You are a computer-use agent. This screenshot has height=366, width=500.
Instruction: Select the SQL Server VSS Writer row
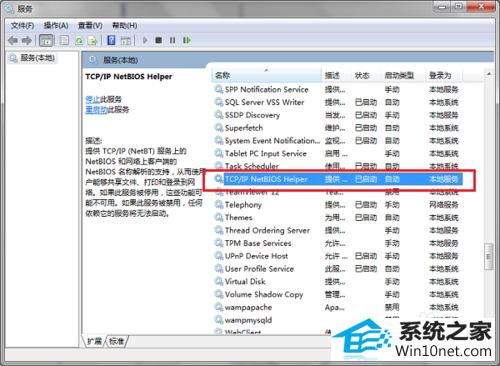coord(337,102)
